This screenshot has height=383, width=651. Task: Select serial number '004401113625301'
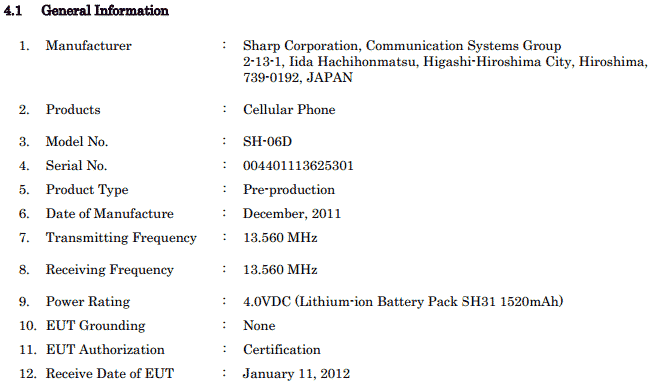pyautogui.click(x=298, y=165)
